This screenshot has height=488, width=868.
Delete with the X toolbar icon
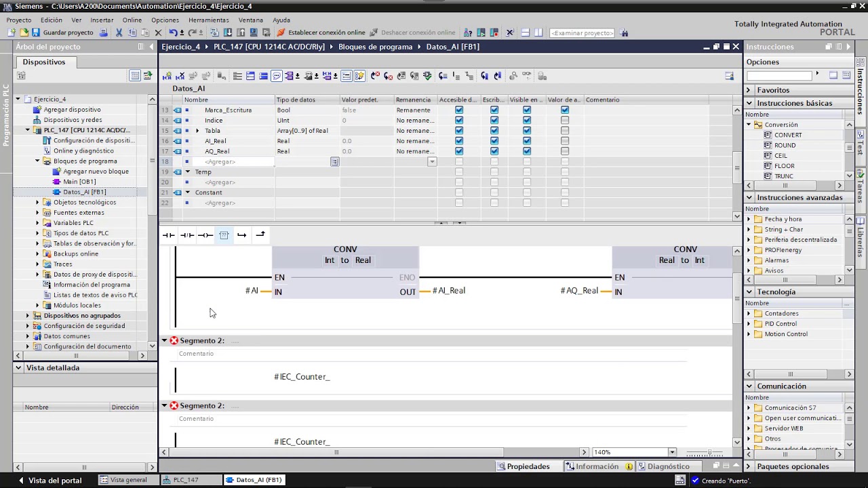[159, 33]
